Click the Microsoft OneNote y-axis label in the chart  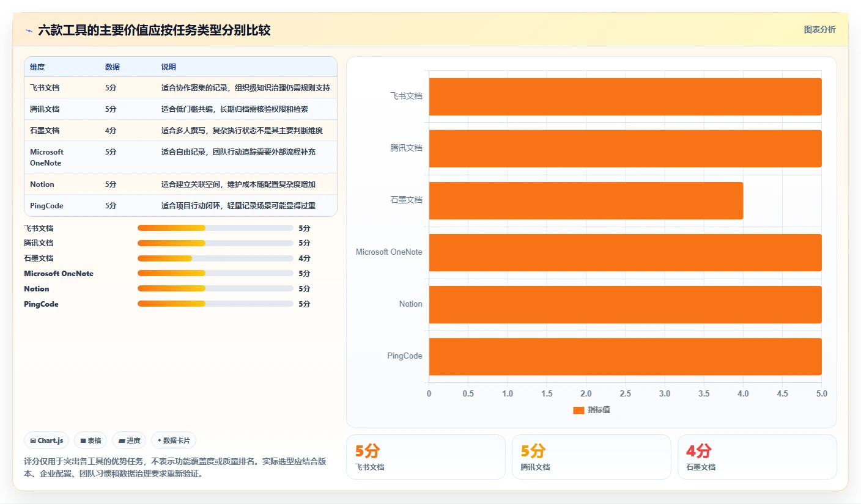point(389,252)
